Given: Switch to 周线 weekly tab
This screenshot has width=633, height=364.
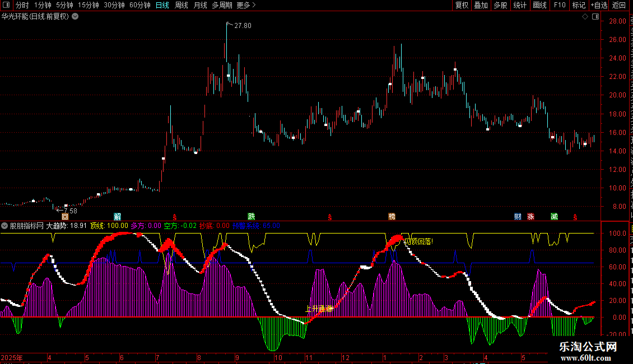Looking at the screenshot, I should click(x=181, y=5).
